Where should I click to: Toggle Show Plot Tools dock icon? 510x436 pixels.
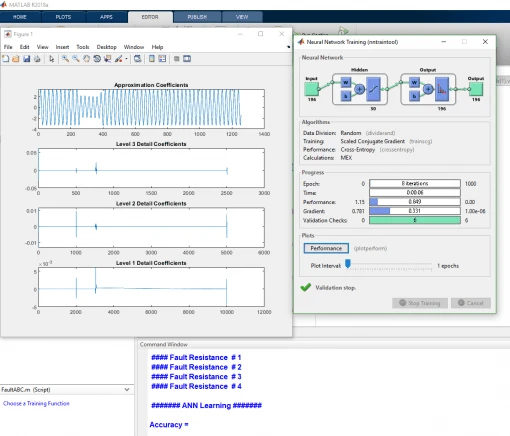coord(187,59)
